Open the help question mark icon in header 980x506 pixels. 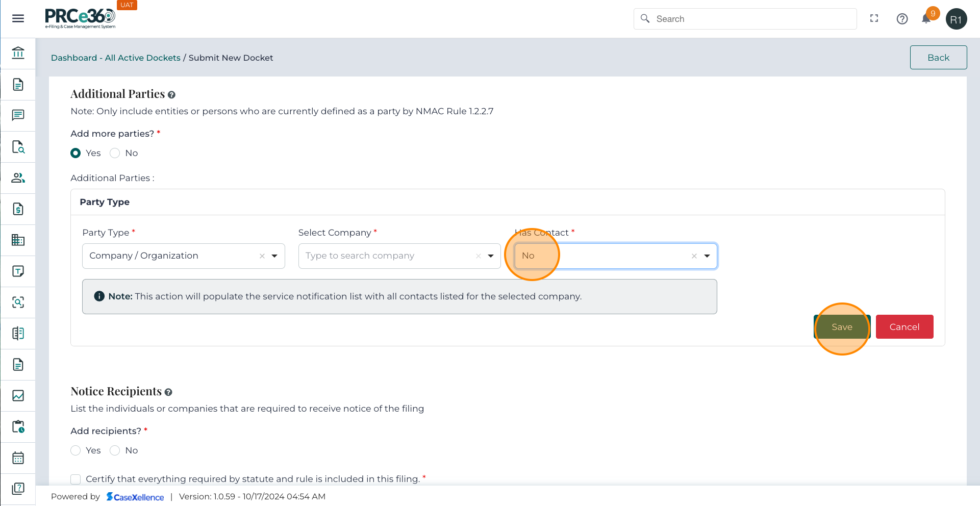click(902, 19)
